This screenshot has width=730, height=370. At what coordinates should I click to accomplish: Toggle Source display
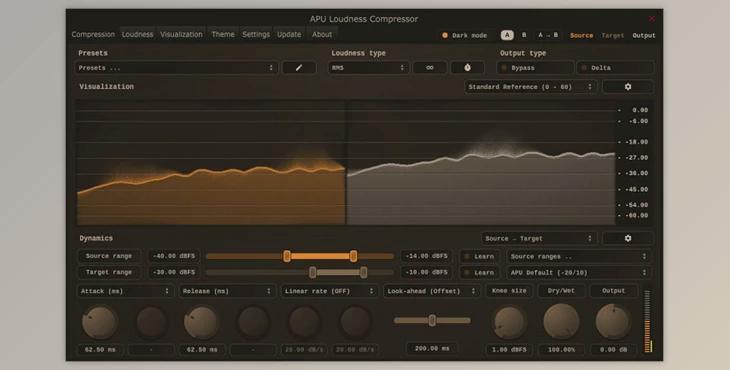(581, 35)
